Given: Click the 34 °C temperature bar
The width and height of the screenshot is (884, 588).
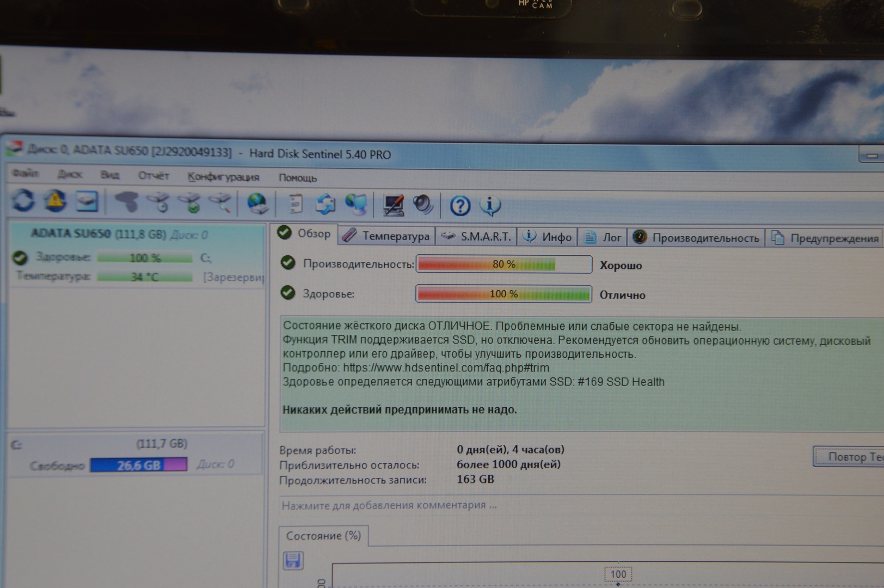Looking at the screenshot, I should click(x=145, y=277).
